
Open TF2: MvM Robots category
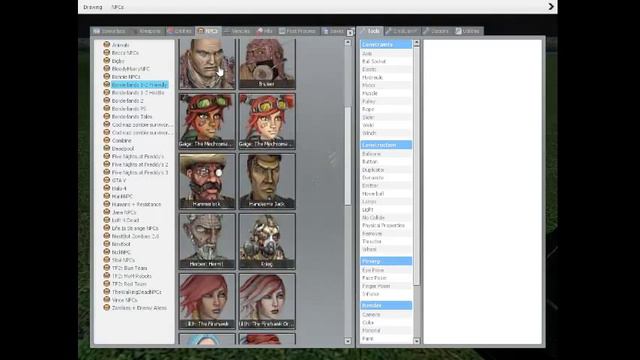(x=132, y=276)
